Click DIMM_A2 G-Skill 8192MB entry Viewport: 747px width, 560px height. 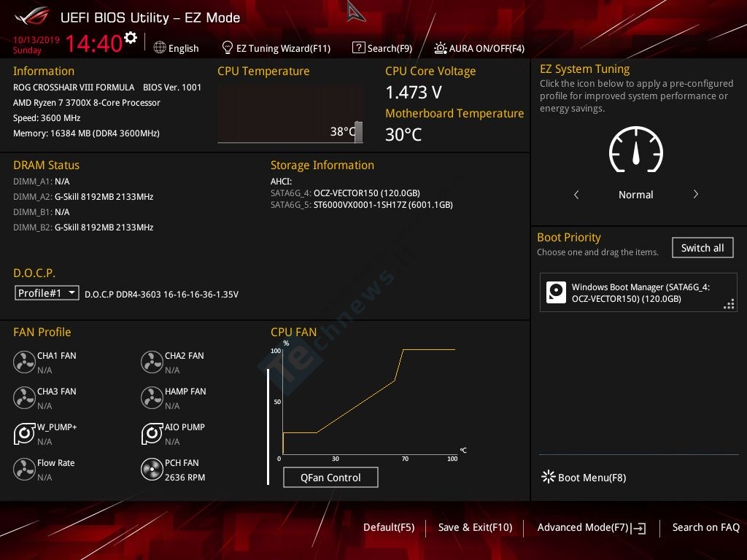[83, 196]
